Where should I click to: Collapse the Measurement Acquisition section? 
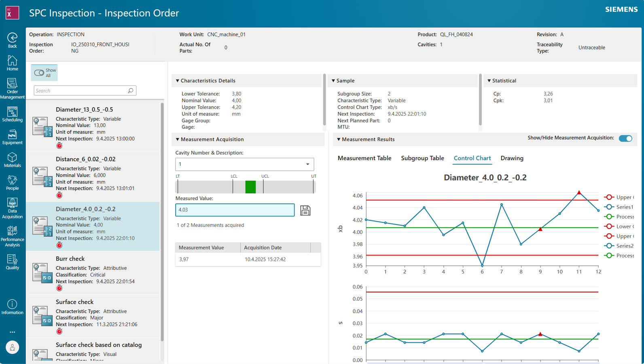click(x=178, y=140)
